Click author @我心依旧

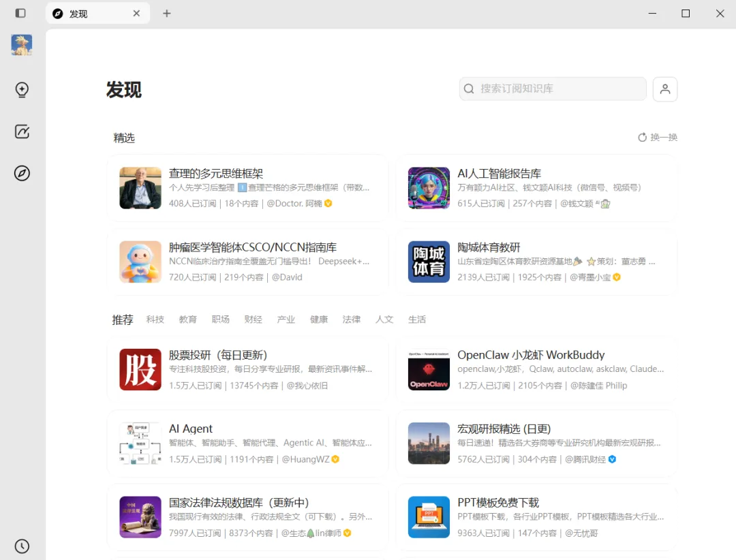(x=307, y=386)
